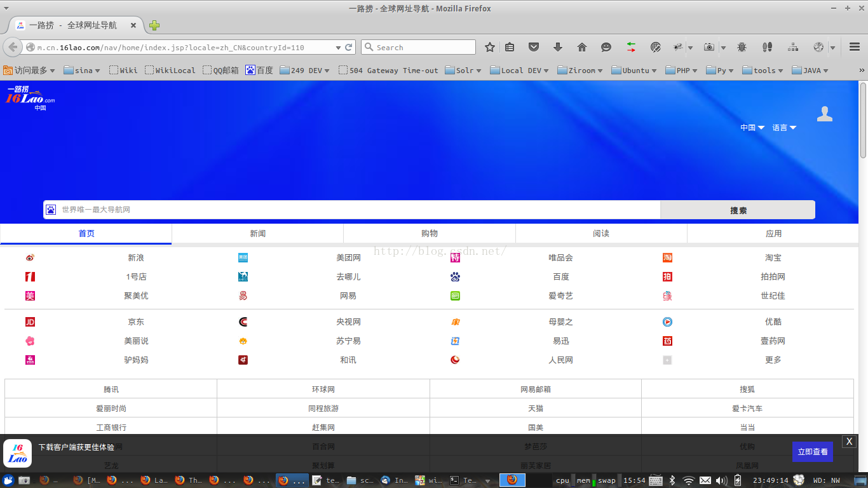Click the bookmark star icon in toolbar
Image resolution: width=868 pixels, height=488 pixels.
[x=489, y=47]
